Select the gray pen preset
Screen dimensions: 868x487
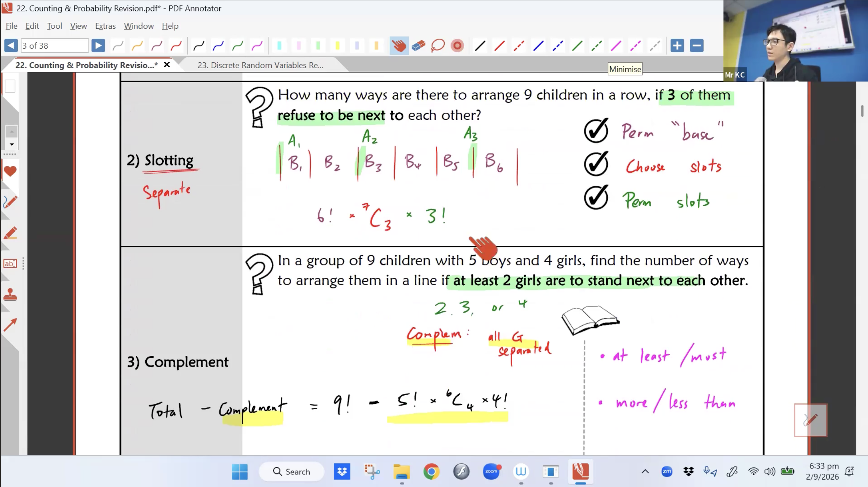(x=118, y=46)
